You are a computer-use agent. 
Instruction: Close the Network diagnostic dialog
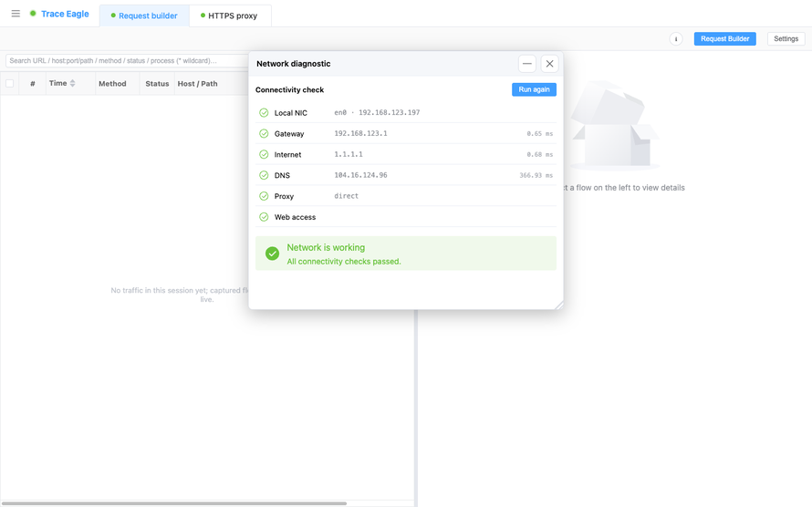click(x=549, y=64)
